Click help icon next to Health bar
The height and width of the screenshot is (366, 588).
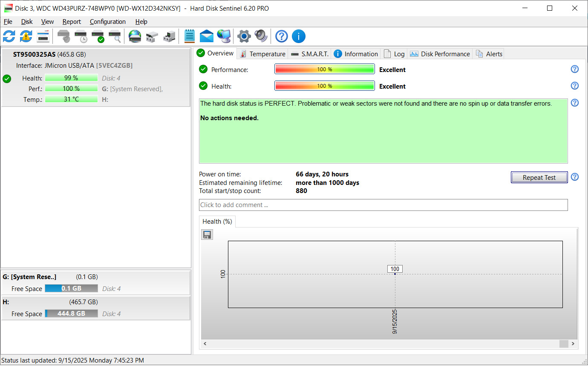click(575, 86)
